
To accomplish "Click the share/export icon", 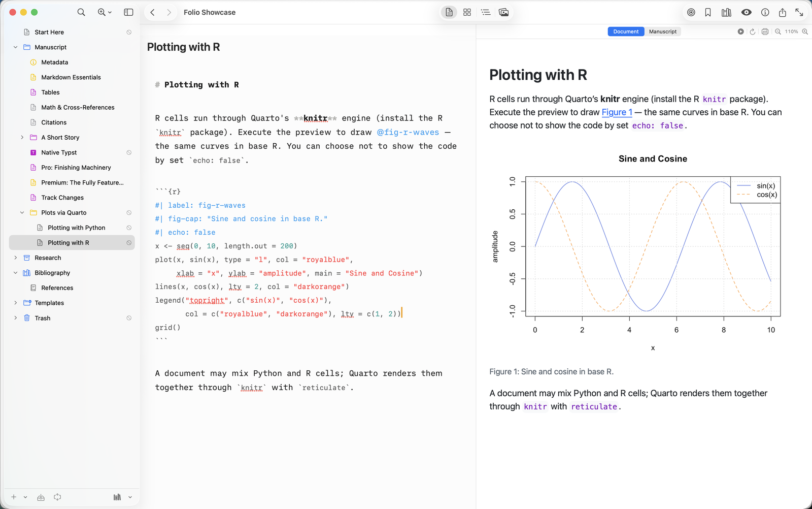I will point(782,12).
